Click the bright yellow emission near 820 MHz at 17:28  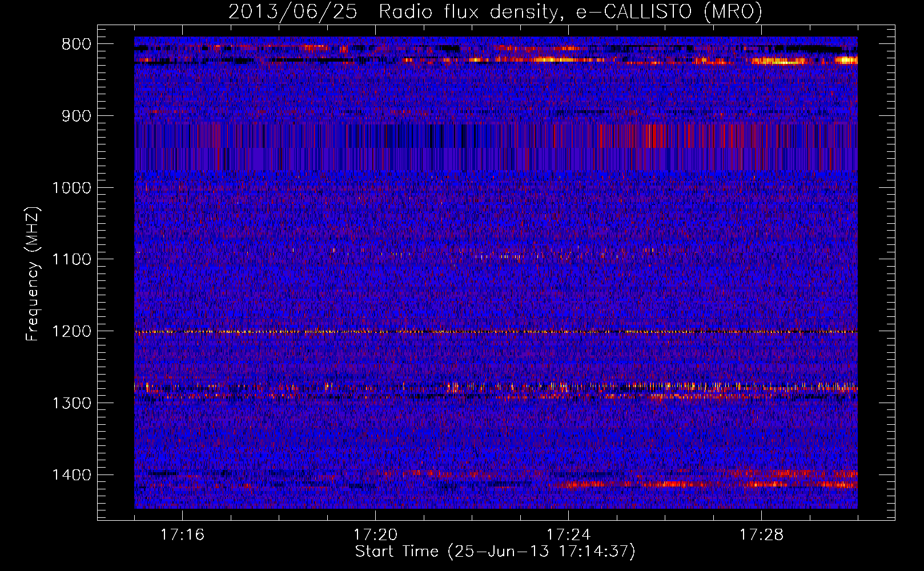(780, 61)
